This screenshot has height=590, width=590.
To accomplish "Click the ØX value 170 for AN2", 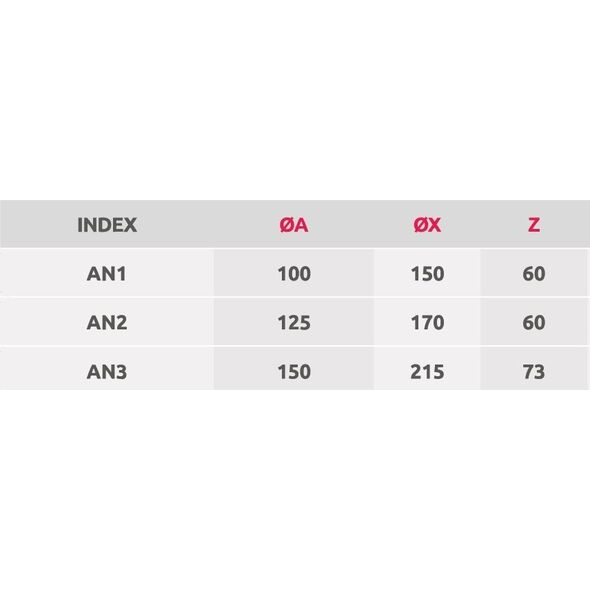I will (427, 322).
